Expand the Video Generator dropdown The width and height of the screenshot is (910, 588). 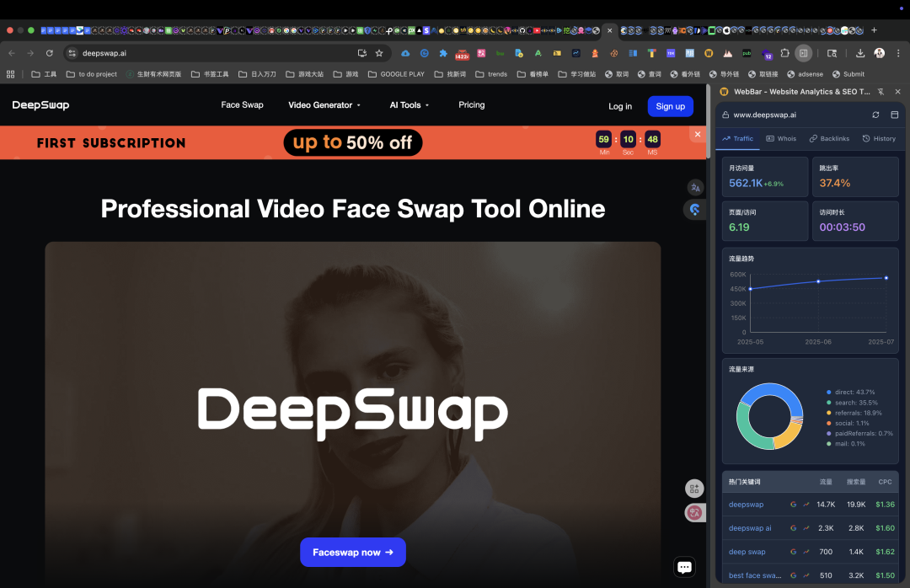[x=324, y=105]
